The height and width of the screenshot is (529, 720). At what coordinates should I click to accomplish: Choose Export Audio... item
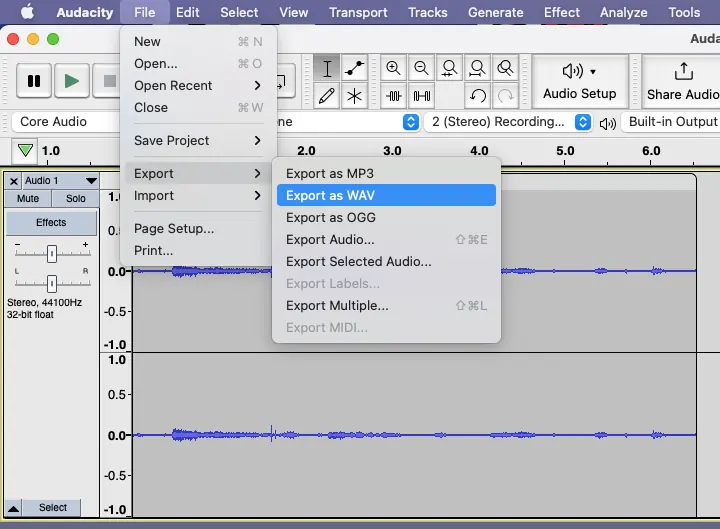click(x=386, y=240)
